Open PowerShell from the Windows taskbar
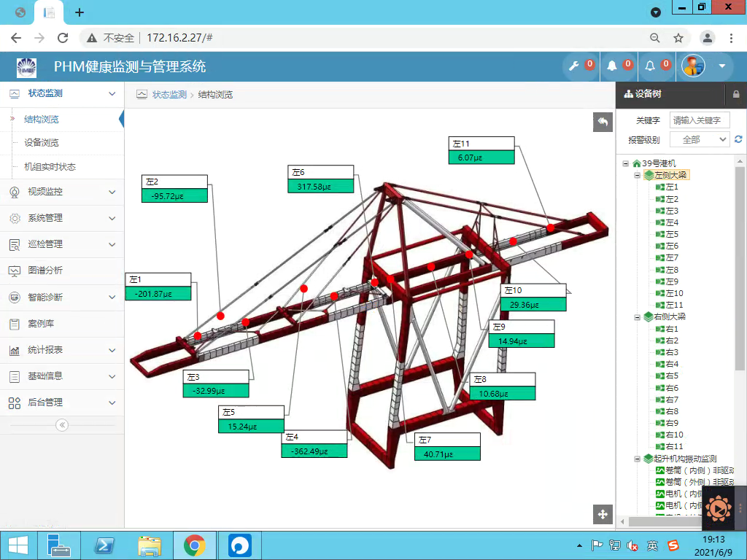The width and height of the screenshot is (747, 560). [x=104, y=545]
